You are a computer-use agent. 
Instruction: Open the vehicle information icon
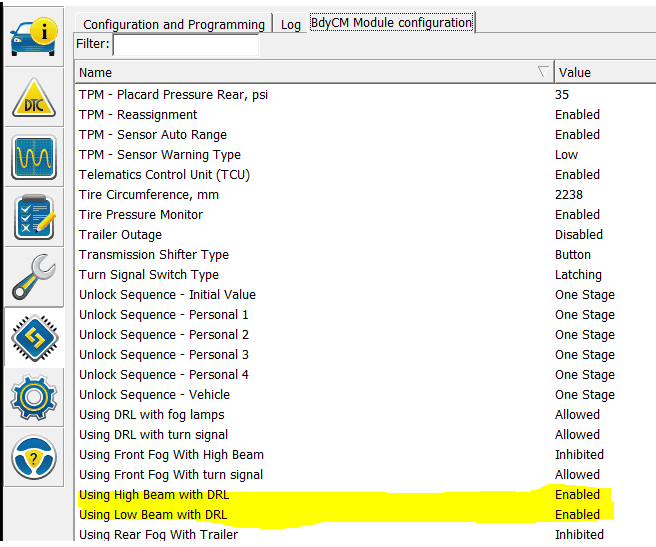34,36
